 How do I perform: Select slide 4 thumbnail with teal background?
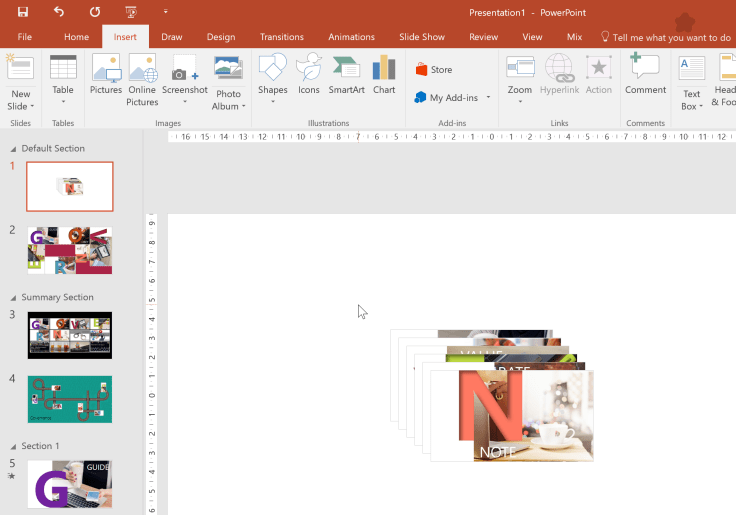(70, 399)
